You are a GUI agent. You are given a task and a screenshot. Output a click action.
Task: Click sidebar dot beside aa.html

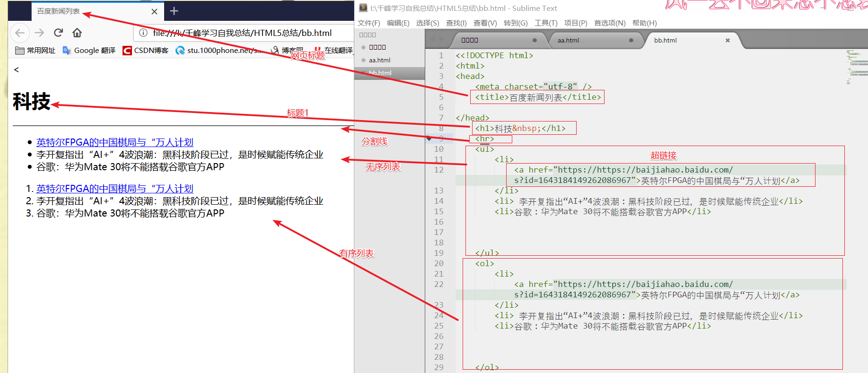pos(363,60)
